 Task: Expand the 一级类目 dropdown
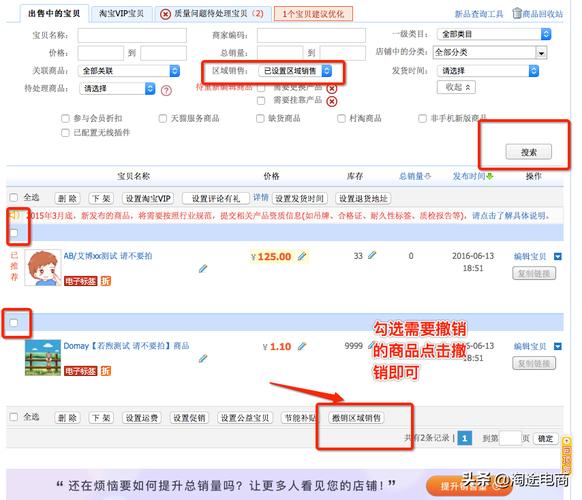coord(494,34)
